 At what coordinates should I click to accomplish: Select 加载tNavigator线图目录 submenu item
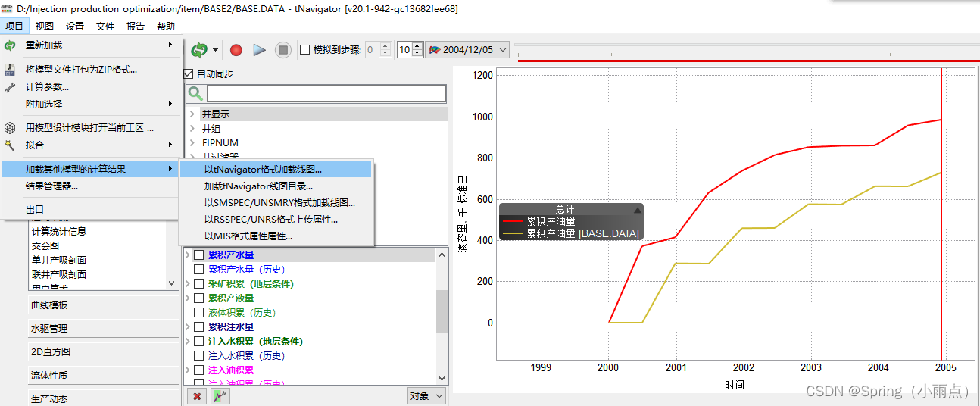pyautogui.click(x=276, y=186)
